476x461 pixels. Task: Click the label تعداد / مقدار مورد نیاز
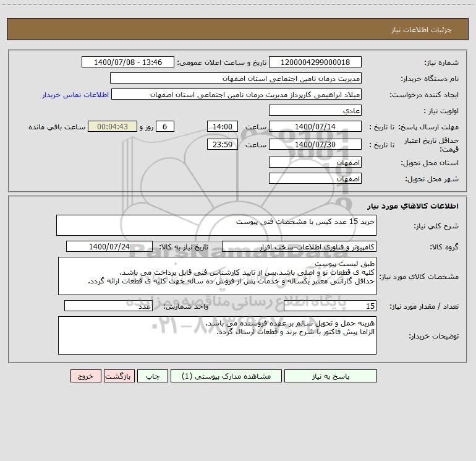point(424,307)
